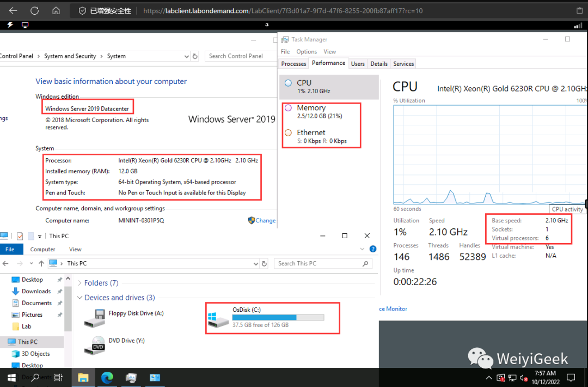Expand the Folders (7) group
This screenshot has height=387, width=588.
click(79, 283)
